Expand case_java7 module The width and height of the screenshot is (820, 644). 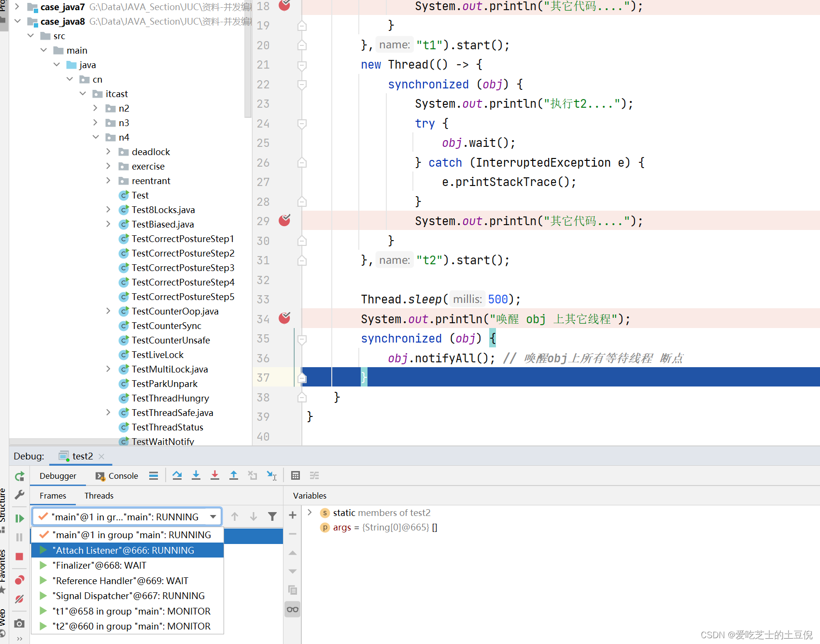(x=17, y=7)
